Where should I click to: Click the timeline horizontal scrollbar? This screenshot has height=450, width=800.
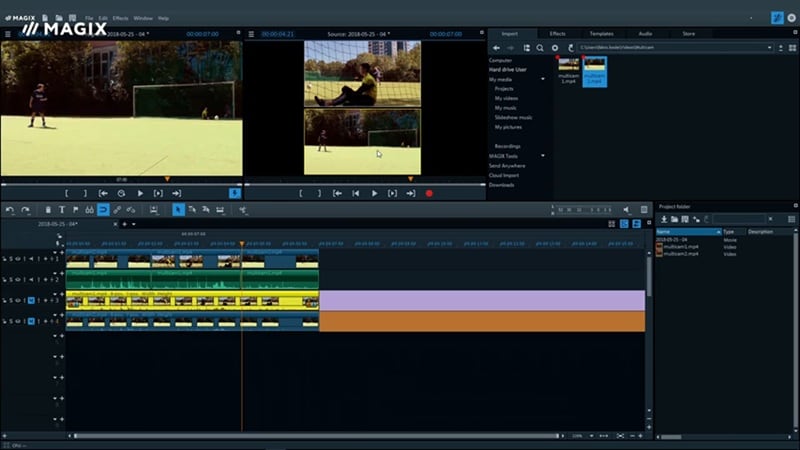click(x=316, y=436)
